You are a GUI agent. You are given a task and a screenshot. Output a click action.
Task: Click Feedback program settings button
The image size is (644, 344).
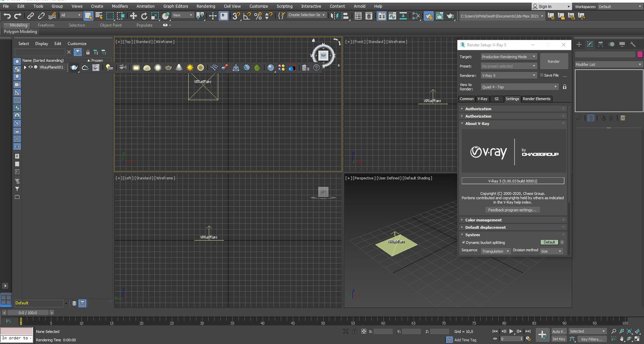pos(512,210)
